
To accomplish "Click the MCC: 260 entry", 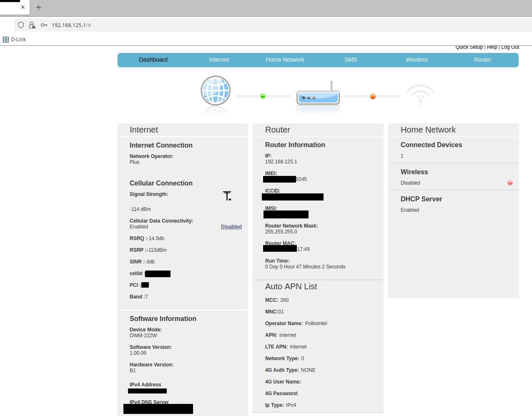I will pyautogui.click(x=277, y=300).
